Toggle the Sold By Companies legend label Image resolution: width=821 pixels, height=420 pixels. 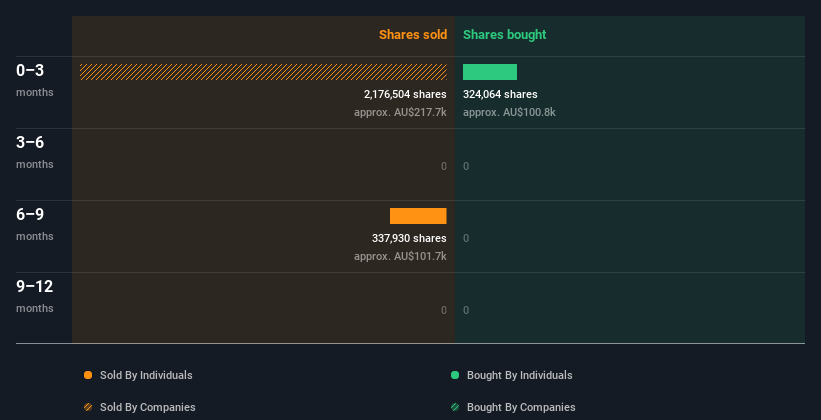coord(148,407)
